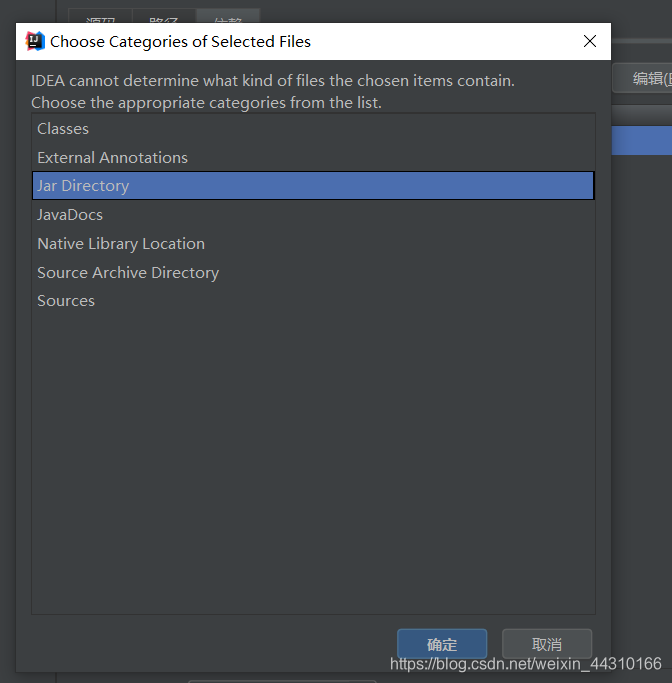Choose Source Archive Directory
672x683 pixels.
pyautogui.click(x=313, y=273)
